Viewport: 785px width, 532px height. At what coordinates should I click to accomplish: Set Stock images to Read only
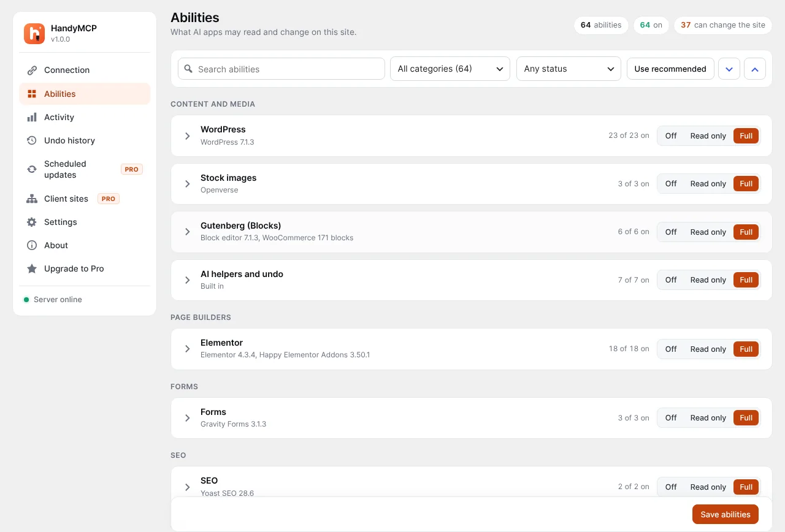[708, 184]
